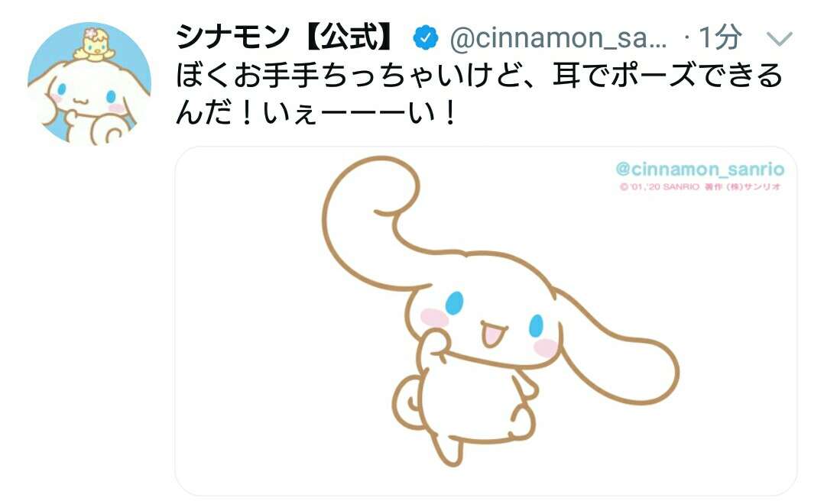This screenshot has height=504, width=824.
Task: Click Cinnamoroll's open pink mouth in drawing
Action: [492, 334]
